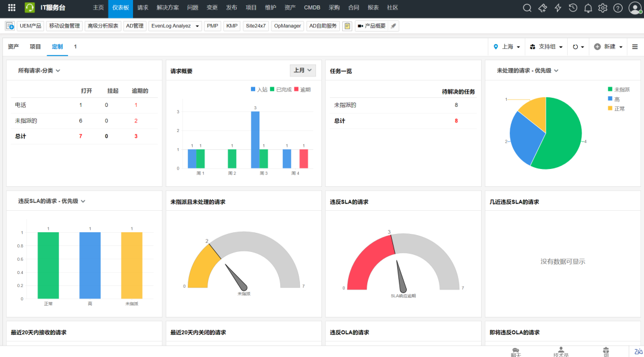Click the clipboard notes icon in toolbar

pos(347,26)
